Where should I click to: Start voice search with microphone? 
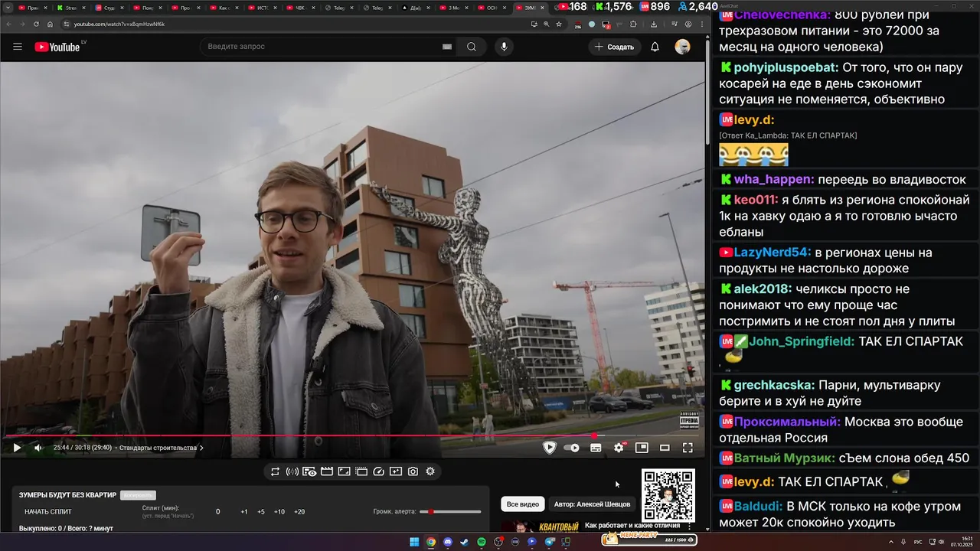[504, 47]
